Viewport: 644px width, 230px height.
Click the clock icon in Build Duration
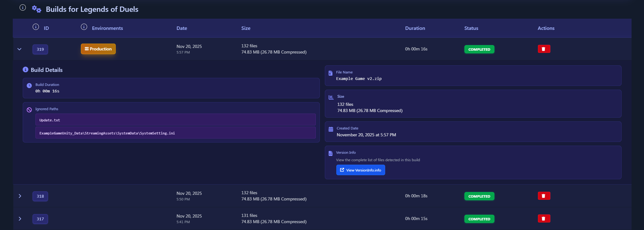click(29, 86)
